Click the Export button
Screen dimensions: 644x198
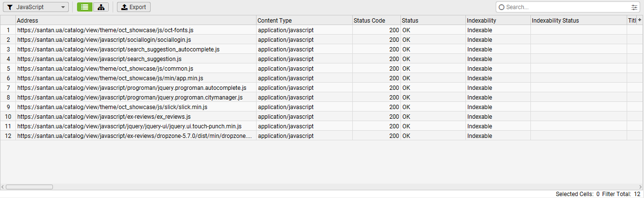[134, 7]
